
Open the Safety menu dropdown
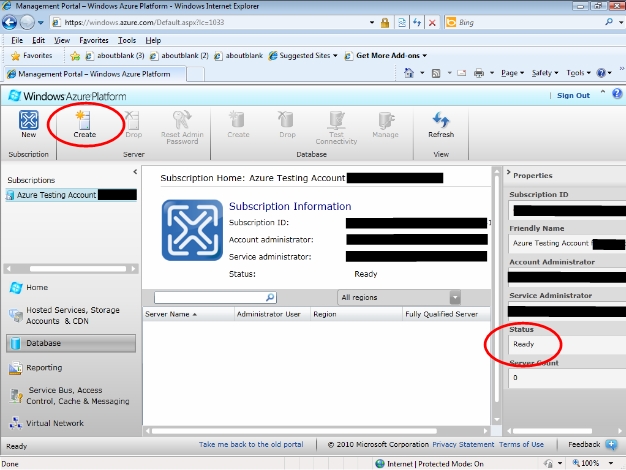[545, 73]
